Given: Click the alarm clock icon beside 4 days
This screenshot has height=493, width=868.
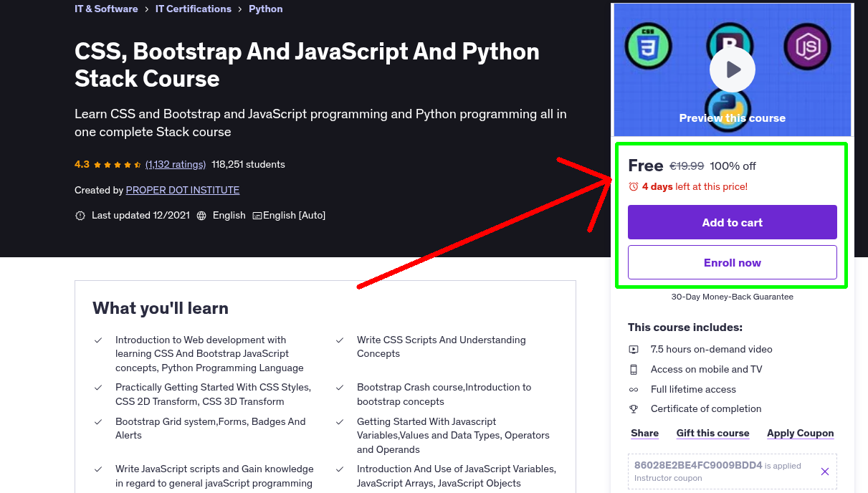Looking at the screenshot, I should coord(633,186).
